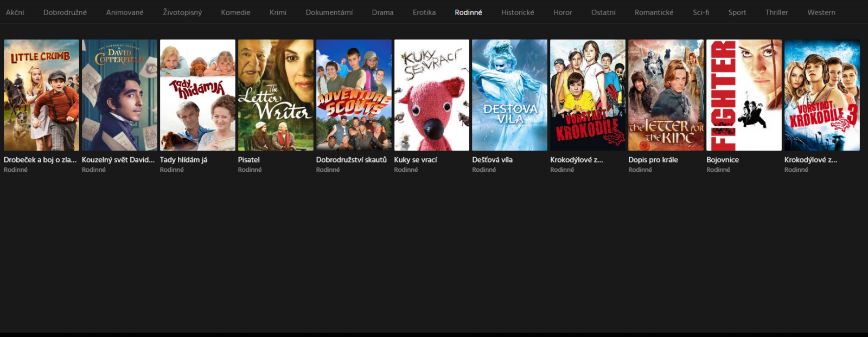868x337 pixels.
Task: Open the Western genre tab
Action: point(821,12)
